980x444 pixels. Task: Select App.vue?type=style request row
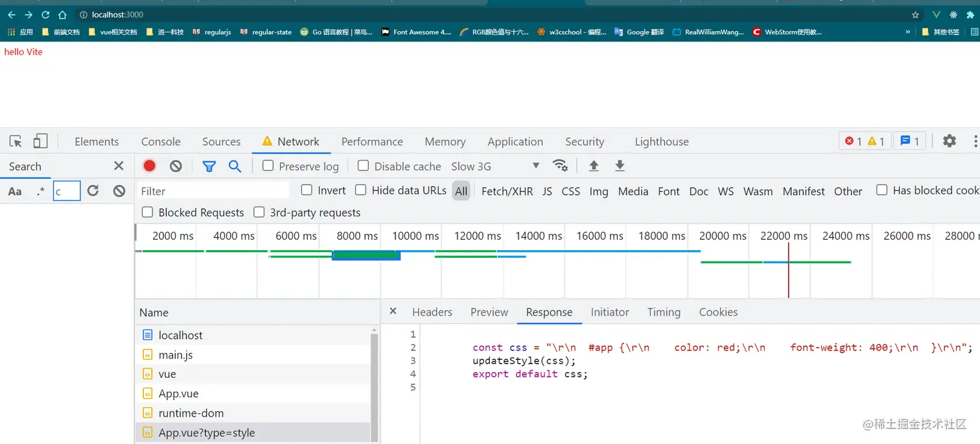pos(253,432)
